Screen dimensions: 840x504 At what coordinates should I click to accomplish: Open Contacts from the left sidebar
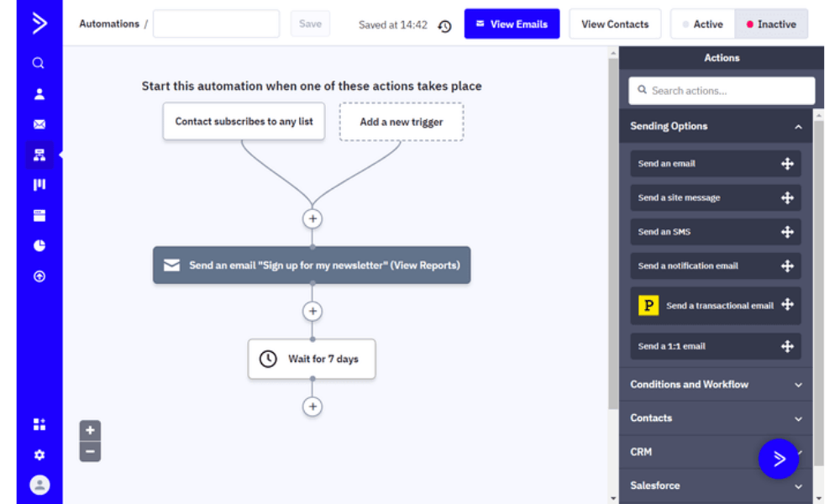pyautogui.click(x=39, y=93)
